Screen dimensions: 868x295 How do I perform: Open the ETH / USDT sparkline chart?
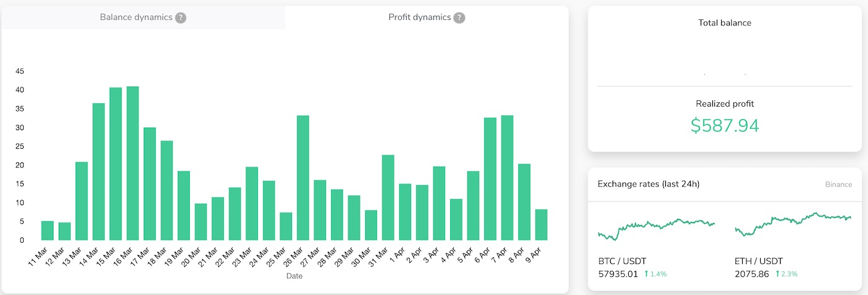793,224
